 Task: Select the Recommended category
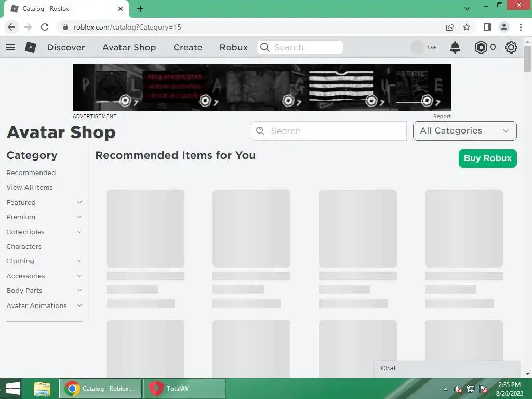coord(31,172)
